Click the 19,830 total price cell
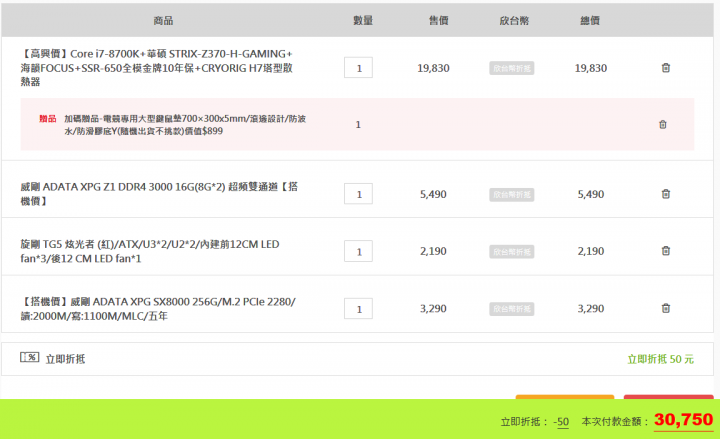 (x=591, y=68)
